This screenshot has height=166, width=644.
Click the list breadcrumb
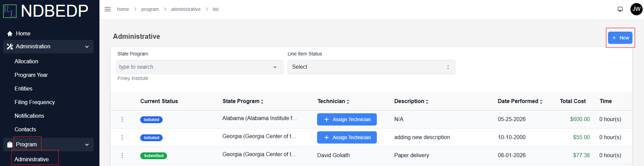216,9
